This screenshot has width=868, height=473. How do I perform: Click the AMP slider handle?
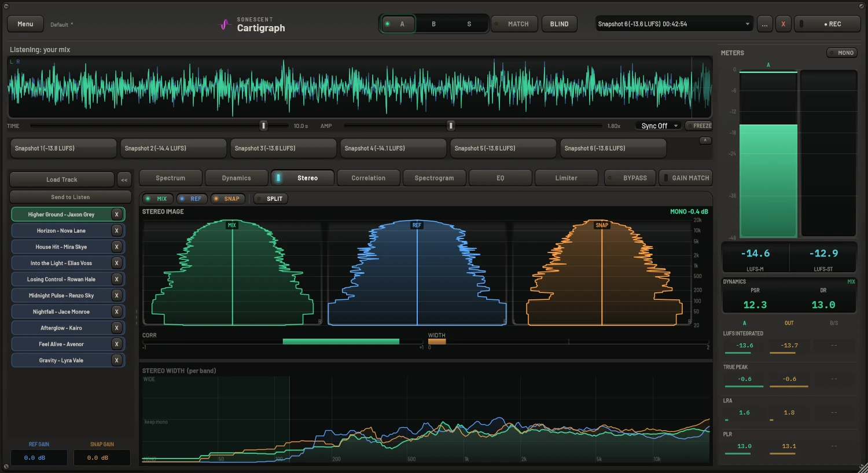click(x=451, y=126)
